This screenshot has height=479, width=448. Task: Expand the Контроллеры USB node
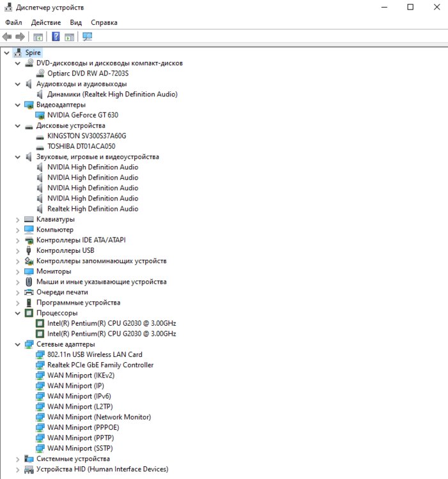[17, 251]
